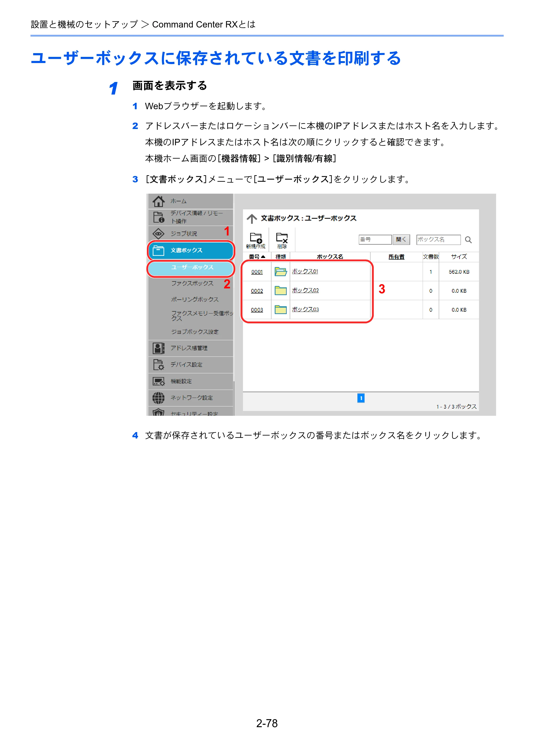Open ジョブボックス設定 item
Viewport: 534px width, 756px height.
pyautogui.click(x=195, y=332)
